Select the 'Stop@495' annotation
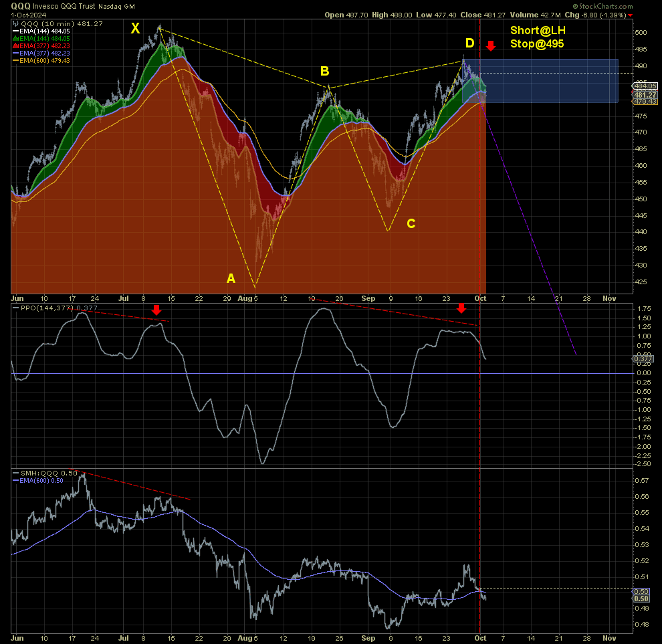This screenshot has height=644, width=662. point(537,44)
